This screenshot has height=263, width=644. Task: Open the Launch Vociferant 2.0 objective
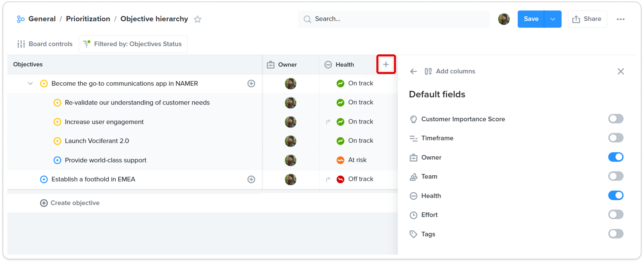pos(97,141)
